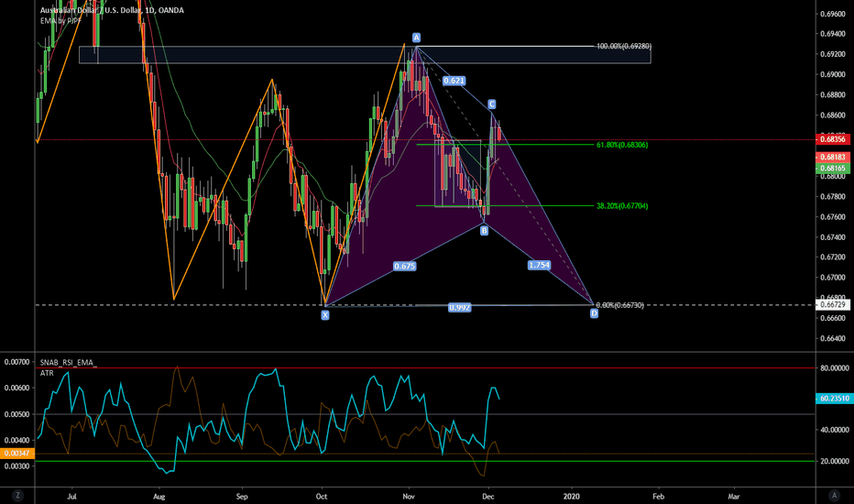Select the cyan 60.23510 RSI value tag

(x=832, y=399)
